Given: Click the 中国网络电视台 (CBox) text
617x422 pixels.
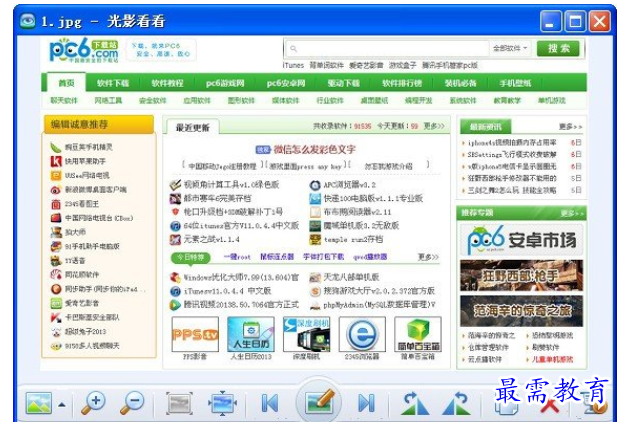Looking at the screenshot, I should tap(99, 218).
